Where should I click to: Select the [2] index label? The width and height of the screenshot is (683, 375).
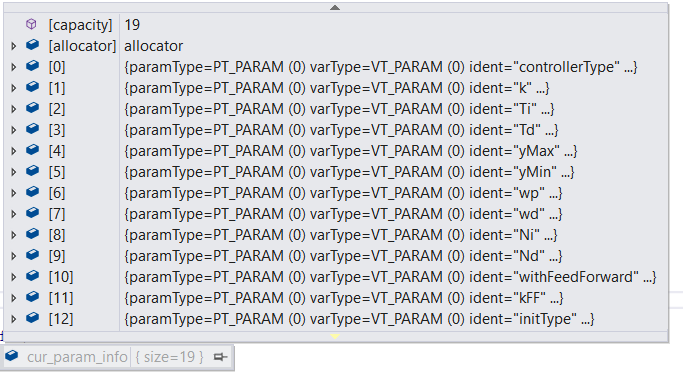pyautogui.click(x=57, y=109)
